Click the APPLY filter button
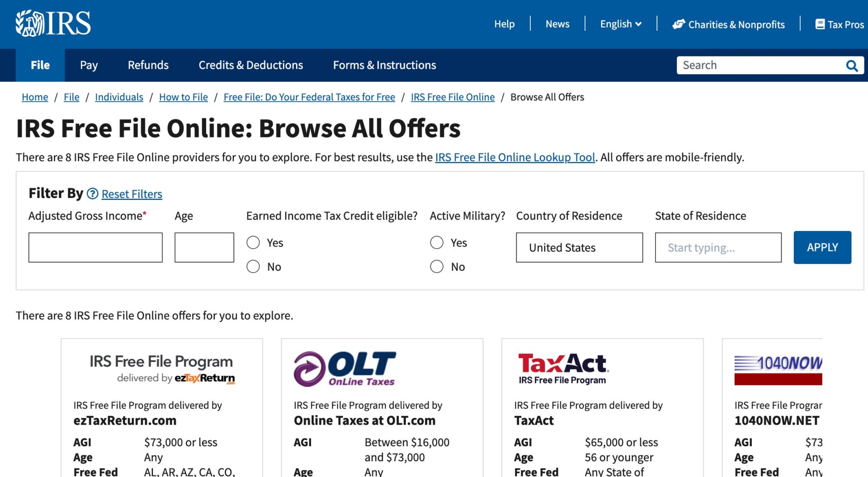The width and height of the screenshot is (868, 477). pyautogui.click(x=822, y=247)
